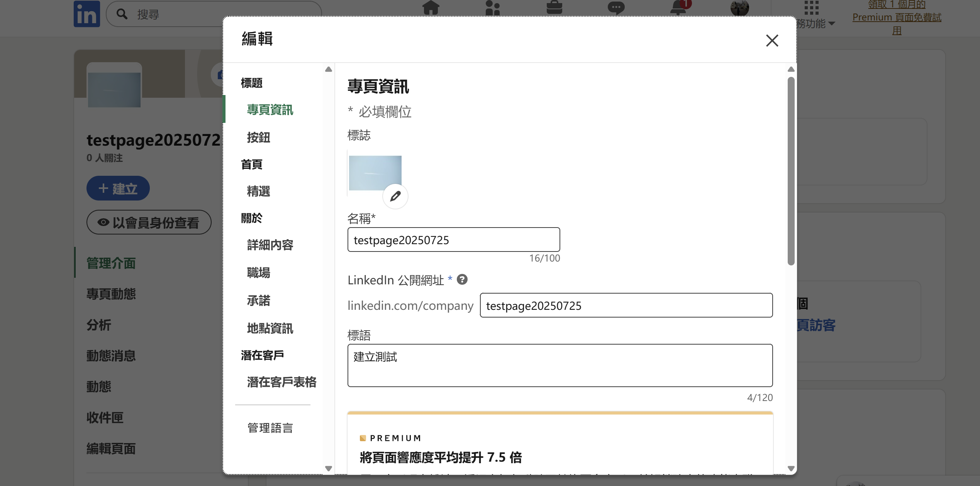
Task: Open 分析 in page sidebar
Action: [98, 325]
